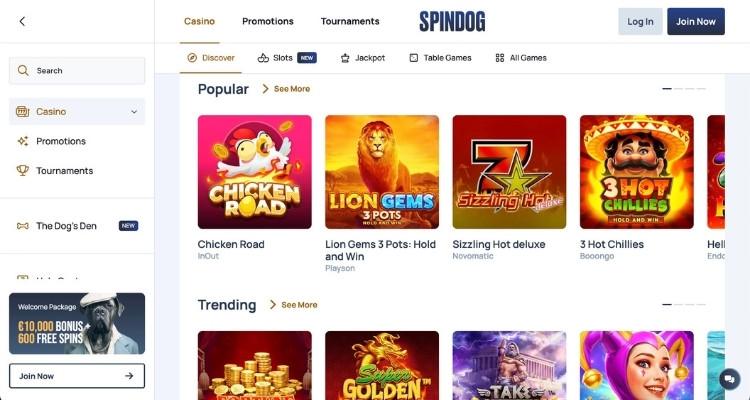Collapse the Casino sidebar chevron
Image resolution: width=750 pixels, height=400 pixels.
pyautogui.click(x=134, y=111)
